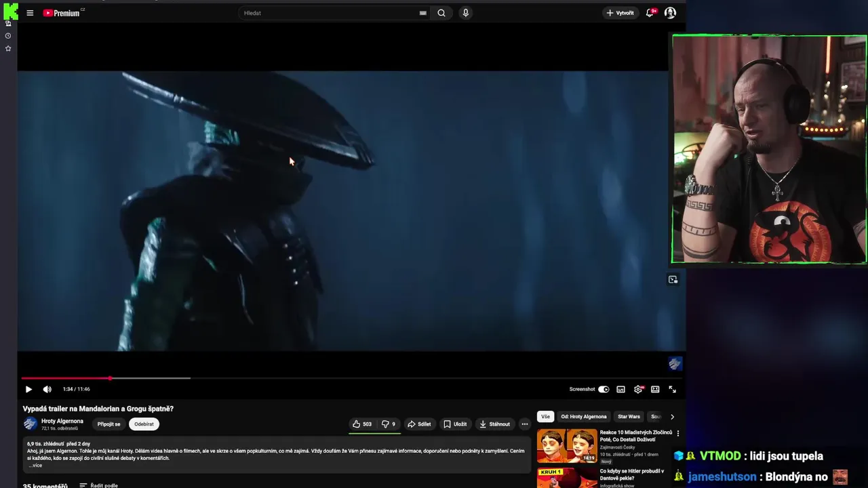Select Od: Hroty Algernona chip
The height and width of the screenshot is (488, 868).
click(584, 417)
